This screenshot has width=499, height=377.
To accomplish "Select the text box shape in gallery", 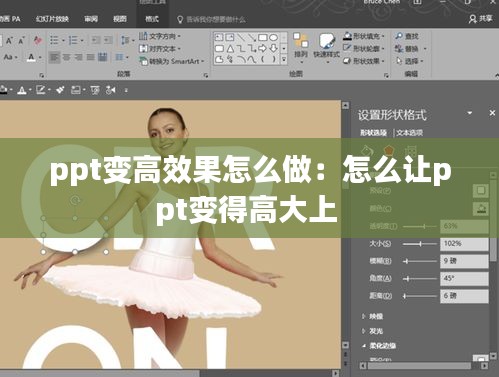I will tap(219, 37).
